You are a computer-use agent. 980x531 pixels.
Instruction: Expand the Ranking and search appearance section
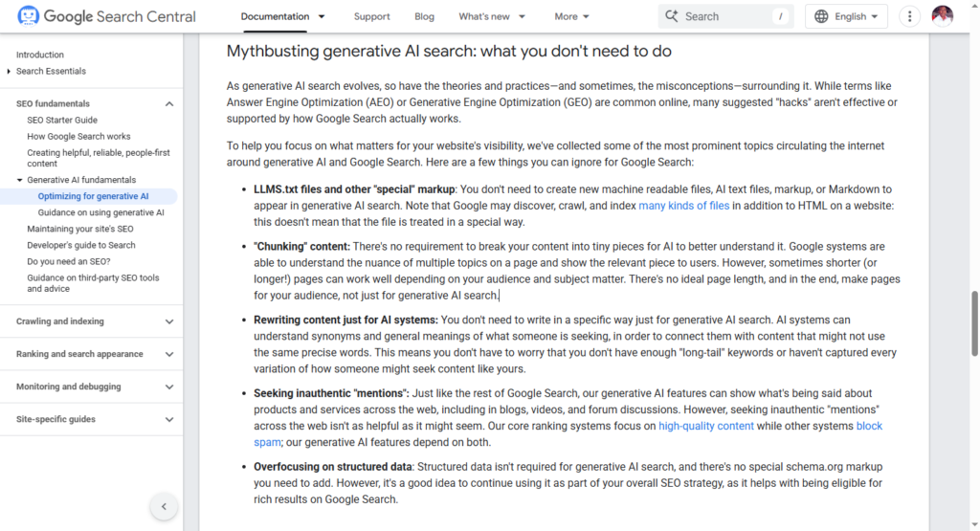(x=169, y=354)
